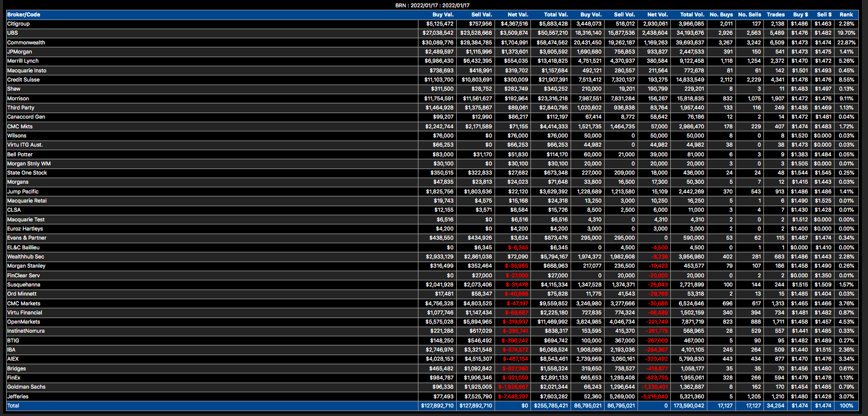The image size is (868, 416).
Task: Select the Macquarie Insto broker name
Action: click(26, 71)
